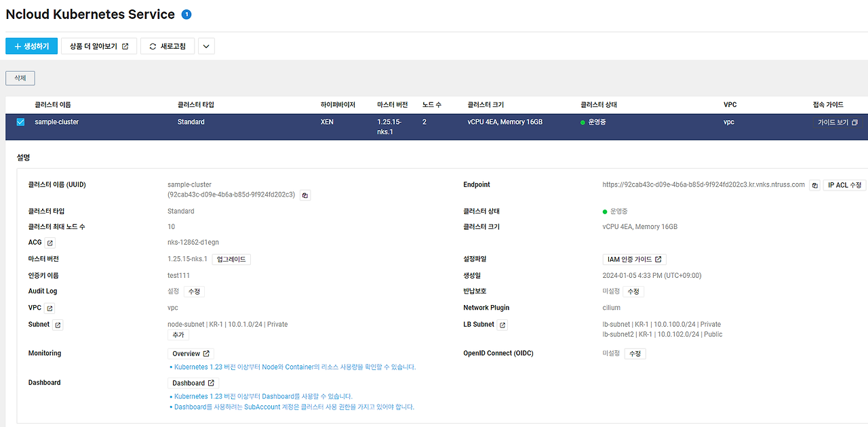Viewport: 868px width, 427px height.
Task: Click the Ncloud Kubernetes Service title
Action: click(90, 14)
